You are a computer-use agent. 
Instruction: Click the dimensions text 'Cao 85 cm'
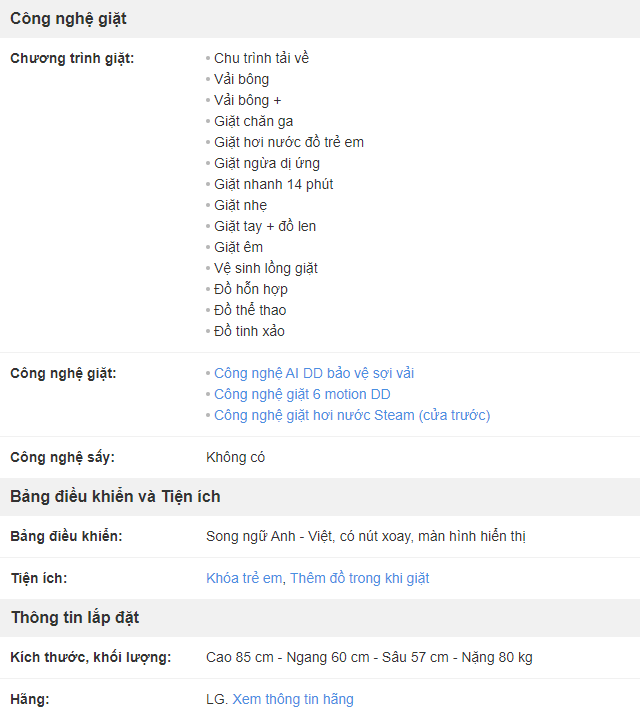pyautogui.click(x=240, y=658)
